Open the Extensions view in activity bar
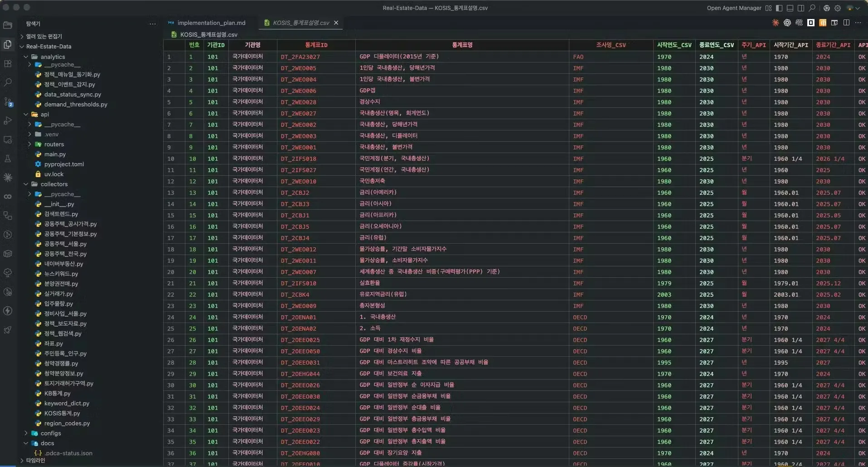This screenshot has height=467, width=868. click(8, 63)
